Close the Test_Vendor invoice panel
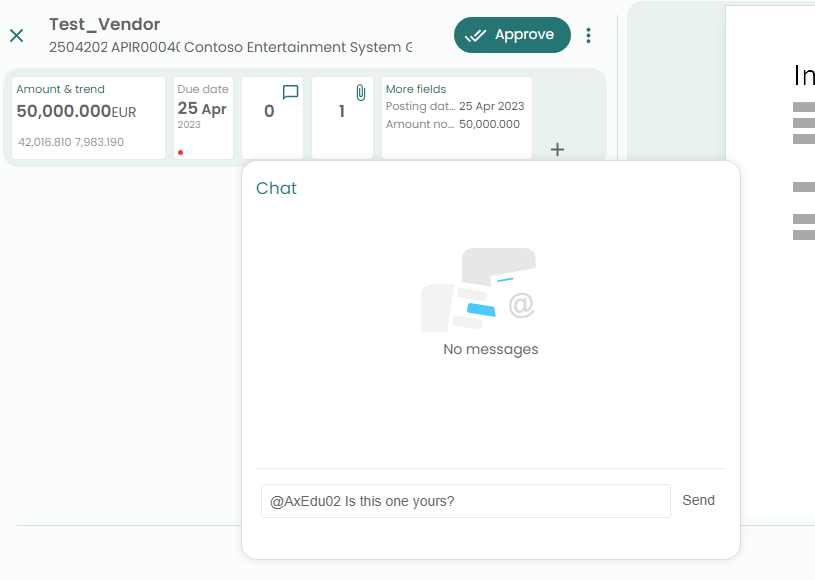Image resolution: width=815 pixels, height=580 pixels. click(x=17, y=35)
